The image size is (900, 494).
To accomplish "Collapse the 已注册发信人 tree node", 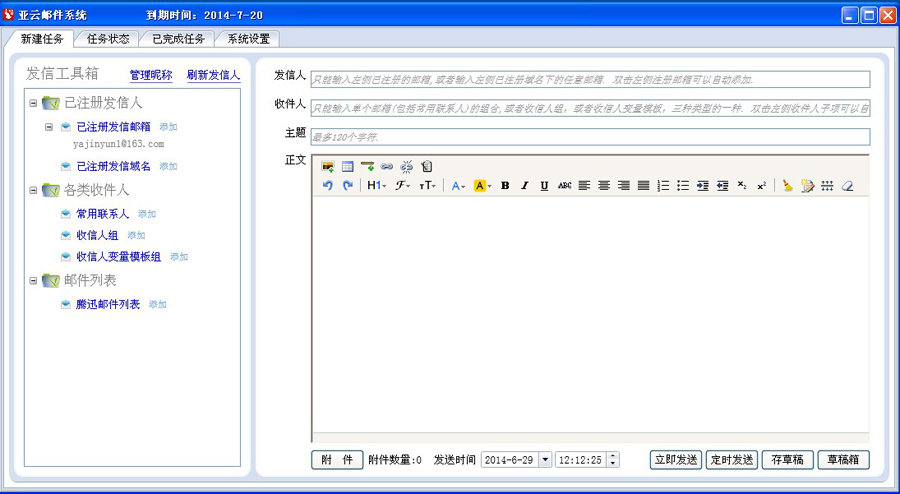I will [33, 103].
